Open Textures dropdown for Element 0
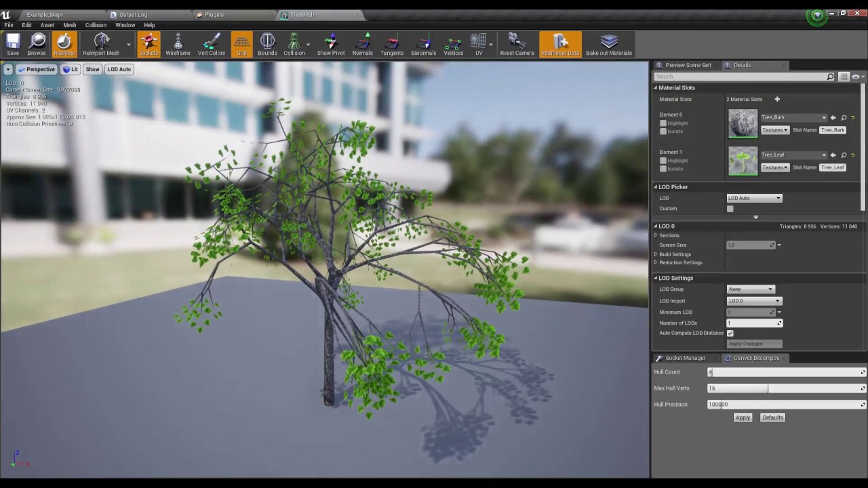The height and width of the screenshot is (488, 868). click(x=775, y=130)
